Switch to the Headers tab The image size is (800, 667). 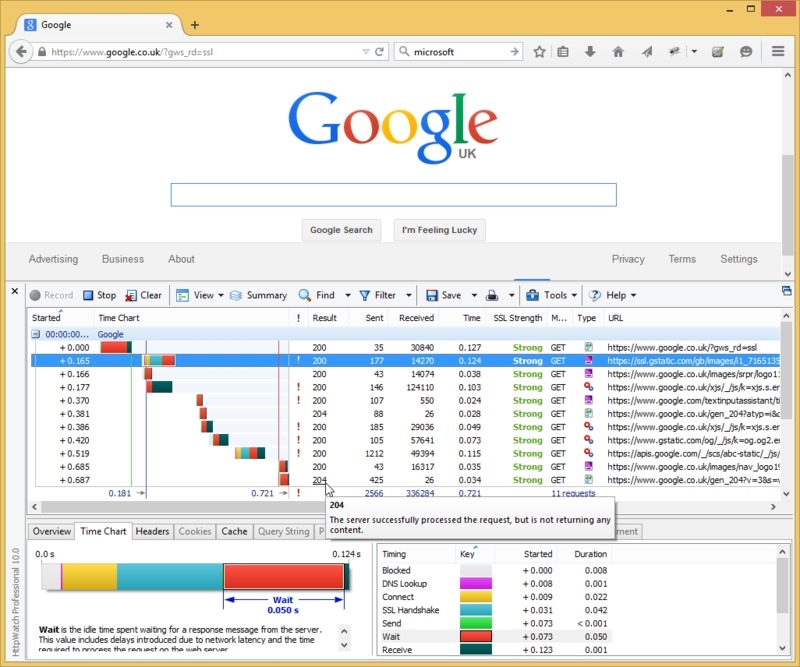pyautogui.click(x=152, y=531)
